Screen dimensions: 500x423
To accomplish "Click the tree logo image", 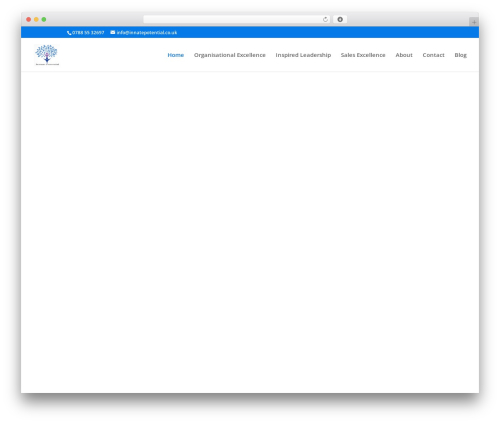I will coord(47,55).
